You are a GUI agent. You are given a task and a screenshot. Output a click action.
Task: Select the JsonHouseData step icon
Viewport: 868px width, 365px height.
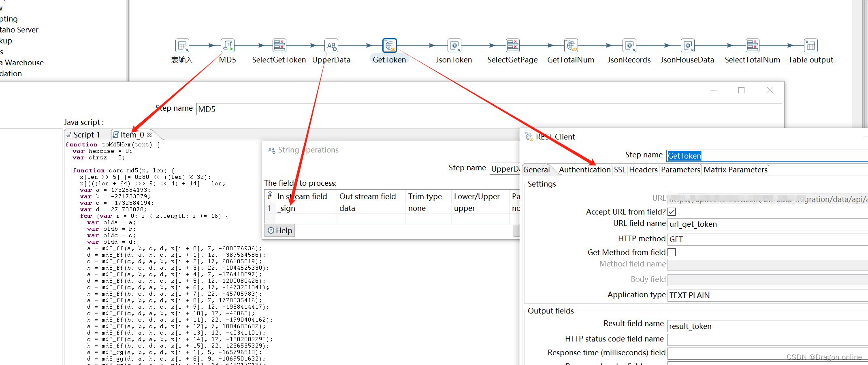[687, 45]
